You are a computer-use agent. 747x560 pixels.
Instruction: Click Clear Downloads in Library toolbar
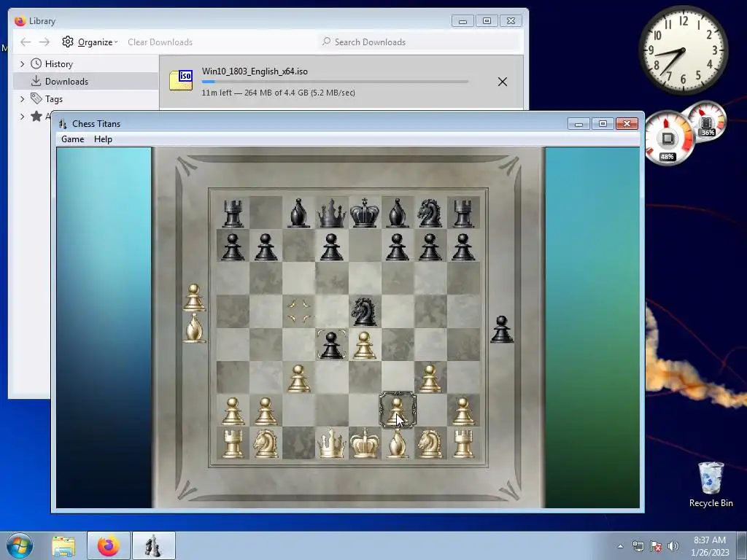click(x=160, y=42)
